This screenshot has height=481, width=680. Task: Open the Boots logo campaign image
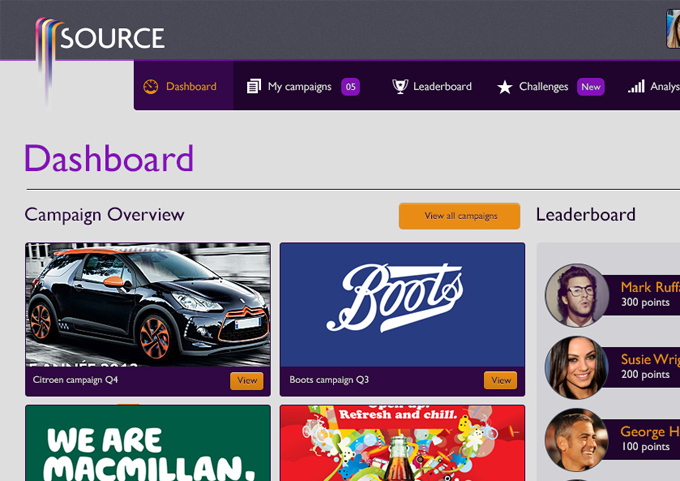402,305
